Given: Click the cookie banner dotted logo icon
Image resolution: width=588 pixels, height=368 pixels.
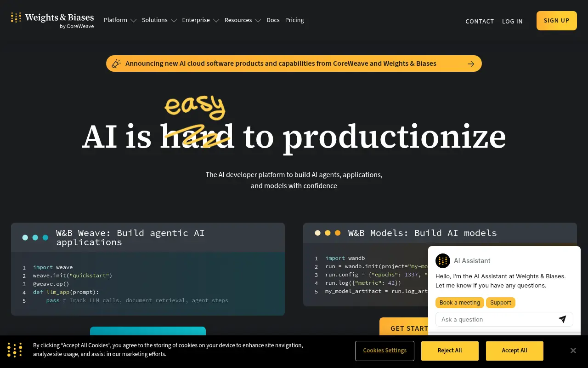Looking at the screenshot, I should tap(15, 350).
